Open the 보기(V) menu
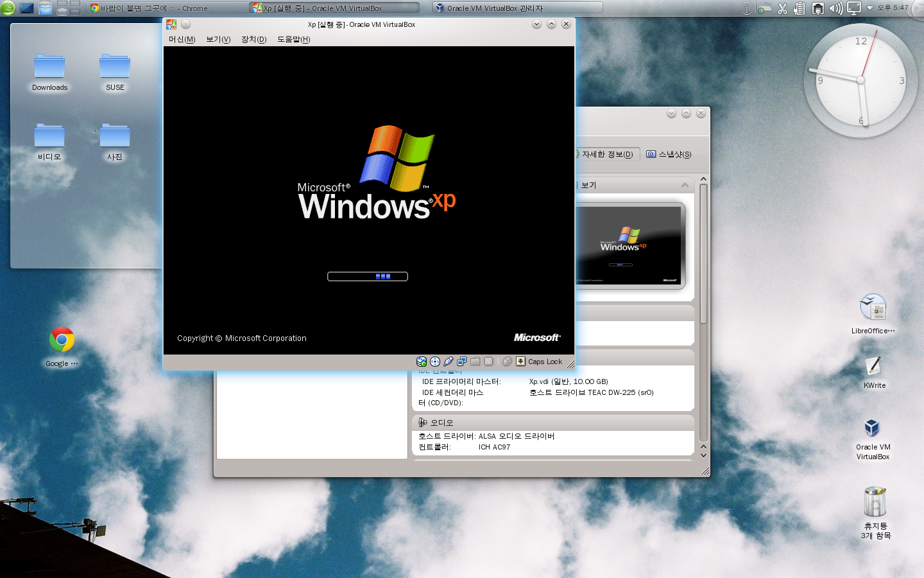This screenshot has width=924, height=578. (218, 39)
